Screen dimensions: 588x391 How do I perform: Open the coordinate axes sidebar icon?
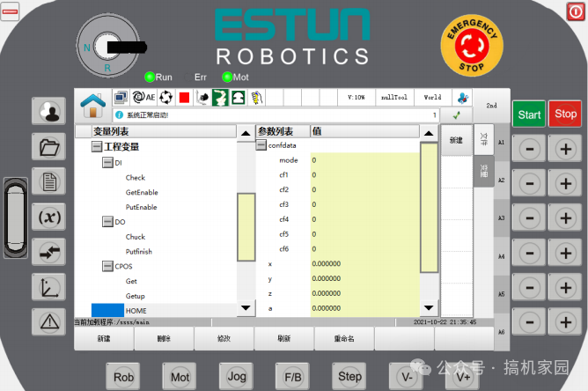[x=49, y=287]
